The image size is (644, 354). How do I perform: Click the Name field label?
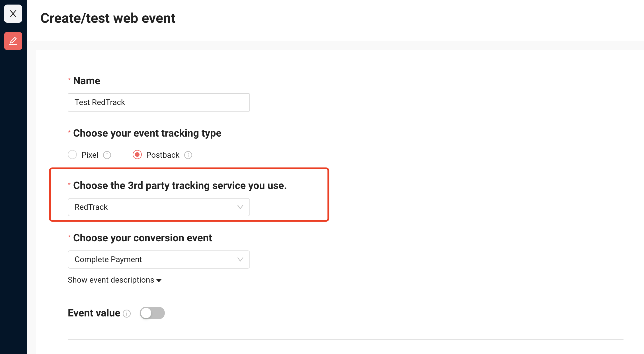tap(87, 81)
